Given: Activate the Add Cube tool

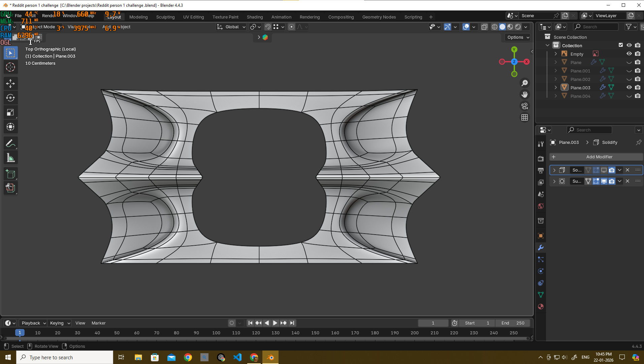Looking at the screenshot, I should [10, 174].
